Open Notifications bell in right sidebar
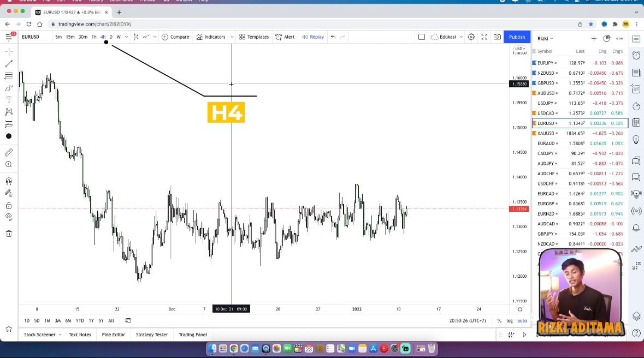Viewport: 644px width, 358px height. click(636, 228)
